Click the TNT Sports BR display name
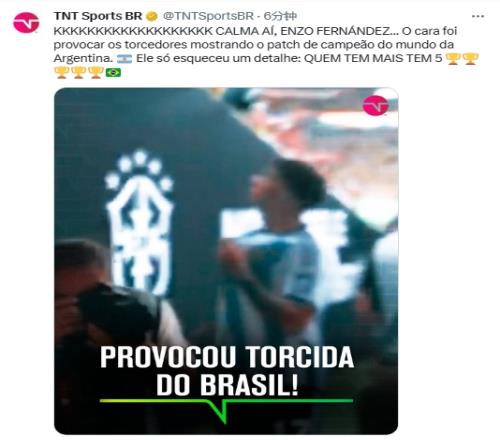The width and height of the screenshot is (500, 440). pos(98,16)
